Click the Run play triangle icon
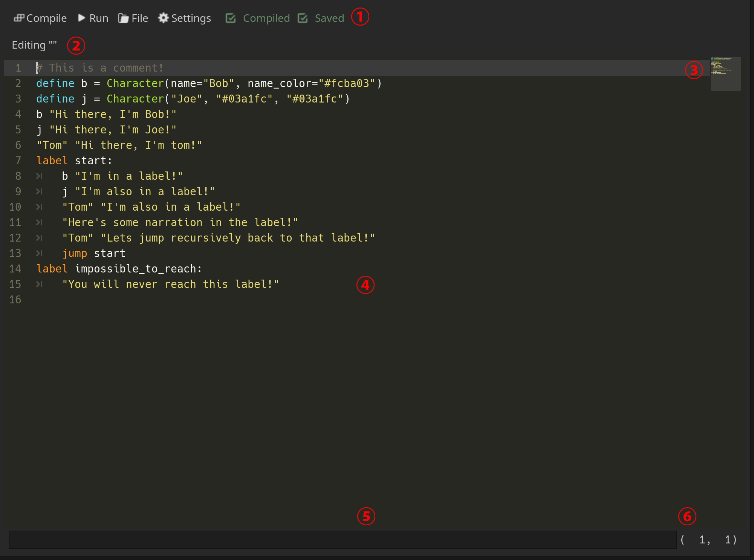Screen dimensions: 754x560 [x=81, y=18]
